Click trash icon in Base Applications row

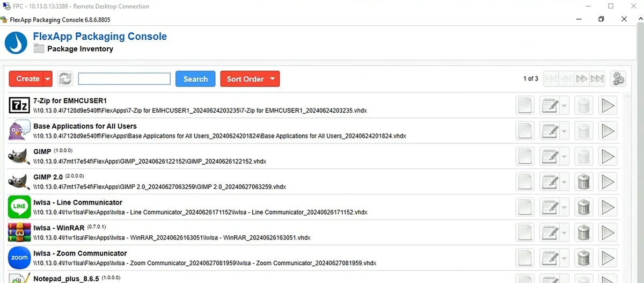pyautogui.click(x=583, y=131)
